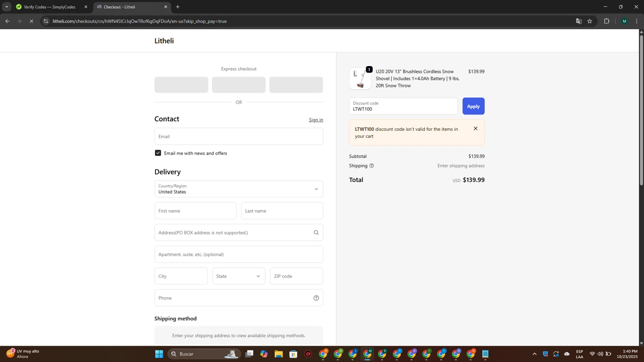Show hidden system tray icons
The height and width of the screenshot is (362, 644).
[535, 354]
